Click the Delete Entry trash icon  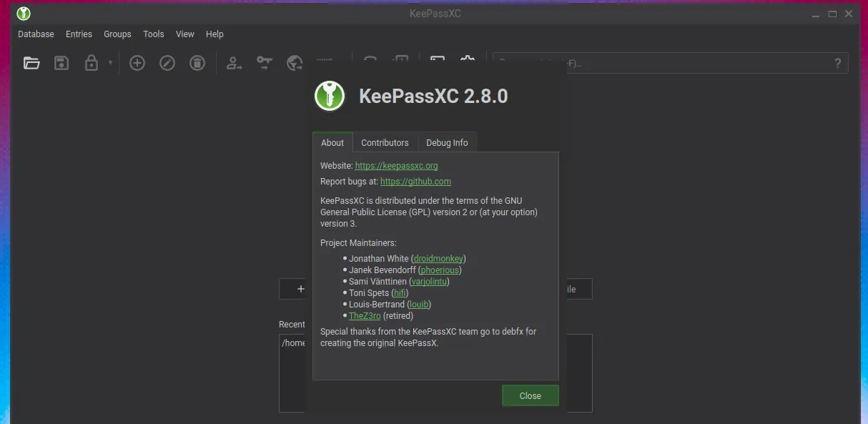point(197,63)
